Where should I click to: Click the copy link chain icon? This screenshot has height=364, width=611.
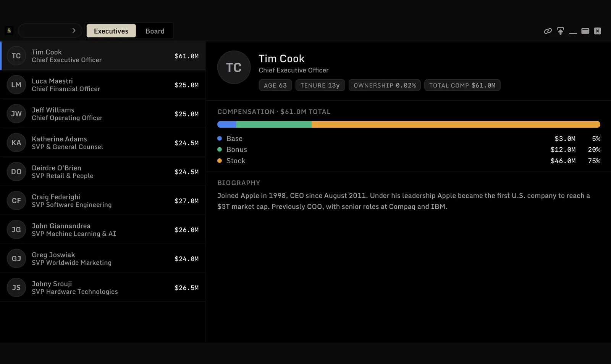548,31
